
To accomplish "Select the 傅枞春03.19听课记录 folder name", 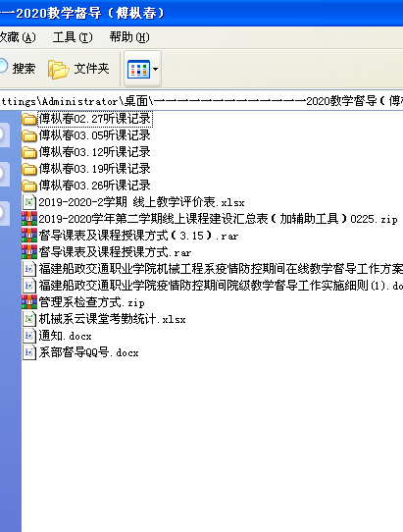I will click(x=94, y=169).
